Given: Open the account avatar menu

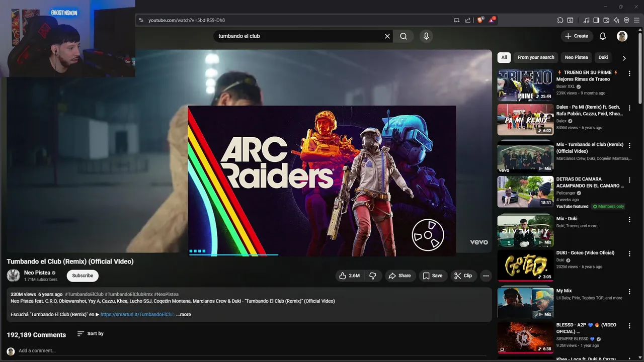Looking at the screenshot, I should 622,36.
